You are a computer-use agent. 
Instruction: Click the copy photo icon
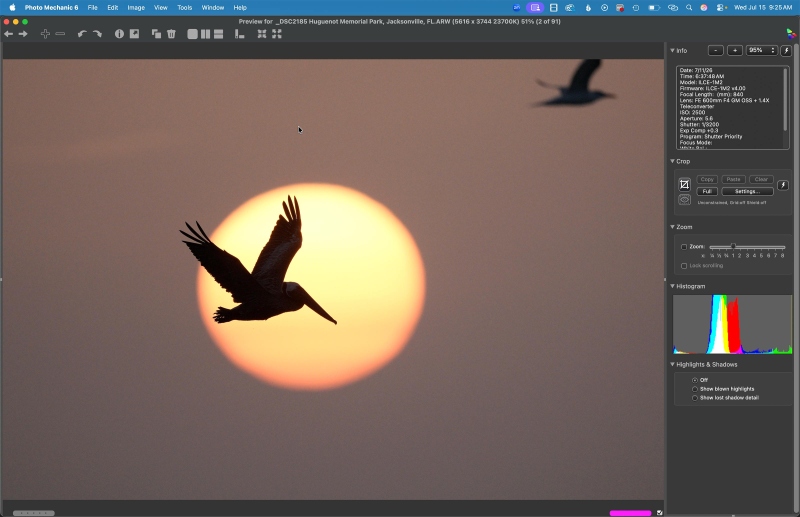click(157, 34)
